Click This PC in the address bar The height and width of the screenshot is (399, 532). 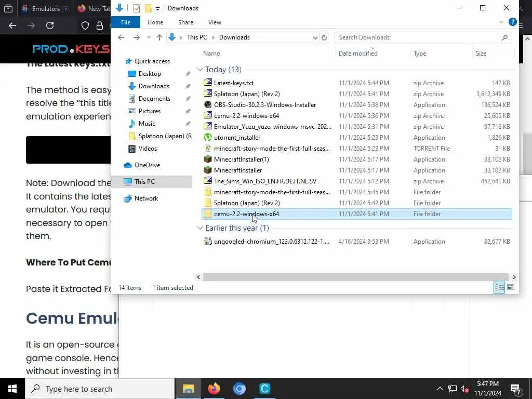click(x=197, y=37)
